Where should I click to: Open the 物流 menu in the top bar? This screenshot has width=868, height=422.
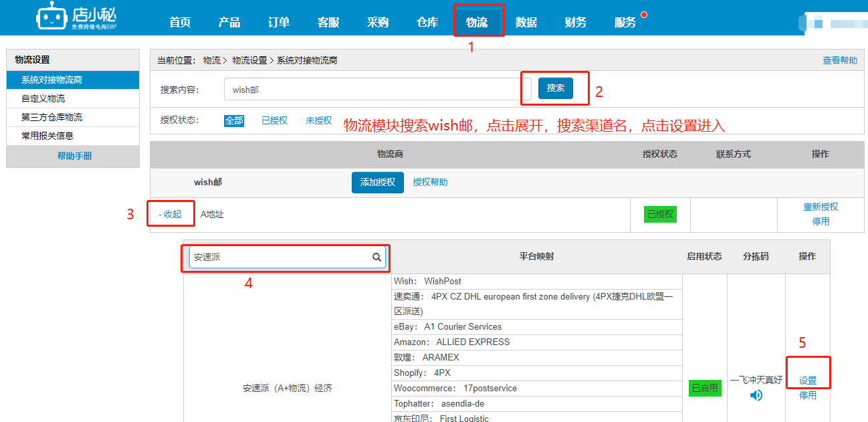point(477,22)
